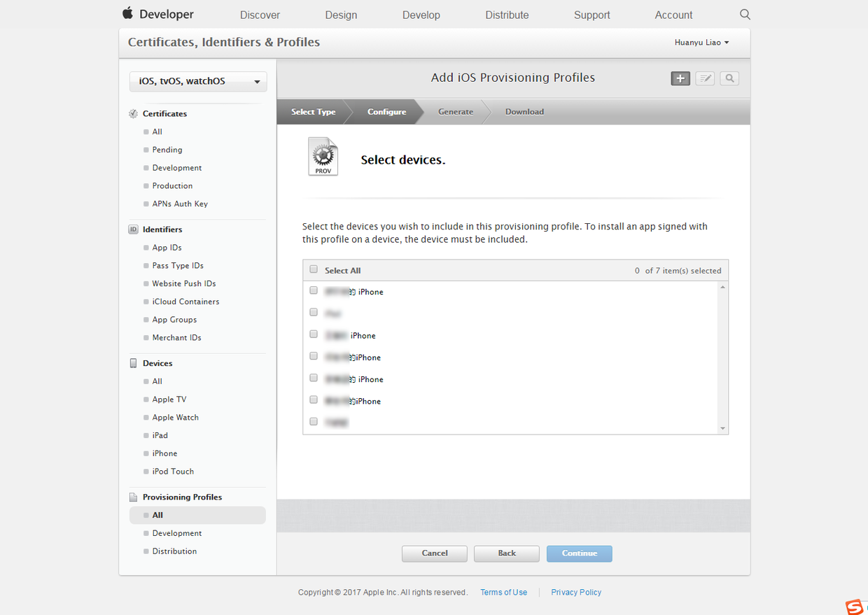Open the Privacy Policy link
Screen dimensions: 868x615
pyautogui.click(x=576, y=593)
